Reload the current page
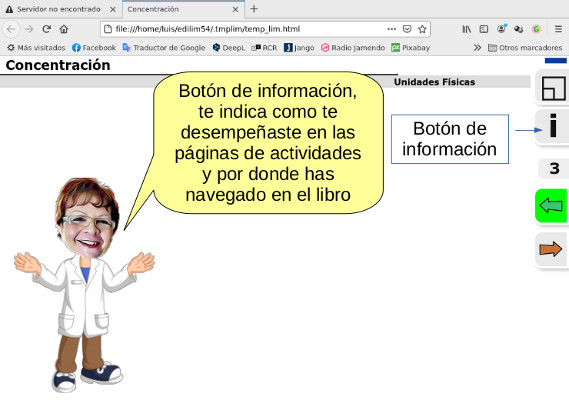The height and width of the screenshot is (400, 569). click(46, 29)
